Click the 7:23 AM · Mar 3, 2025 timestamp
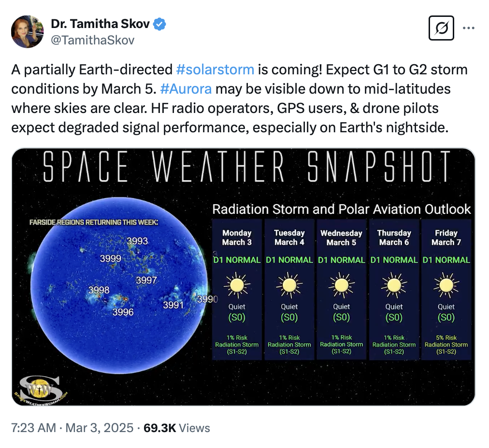Screen dimensions: 489x448 [x=72, y=428]
